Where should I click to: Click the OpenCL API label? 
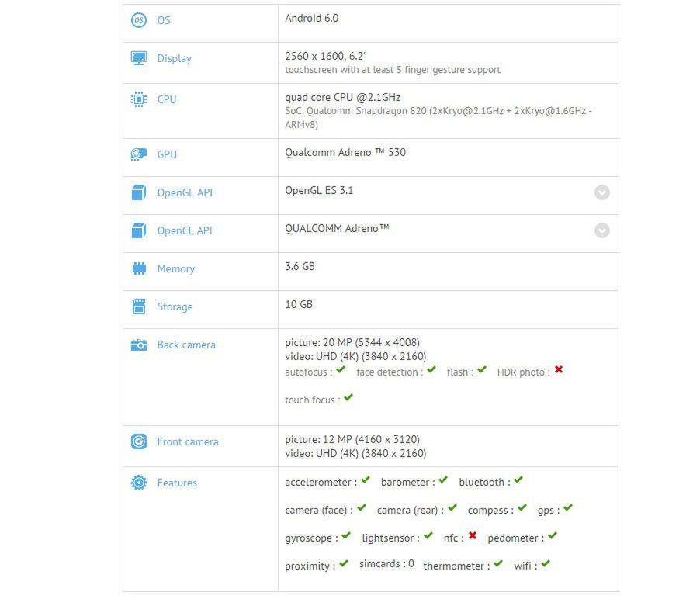click(185, 230)
